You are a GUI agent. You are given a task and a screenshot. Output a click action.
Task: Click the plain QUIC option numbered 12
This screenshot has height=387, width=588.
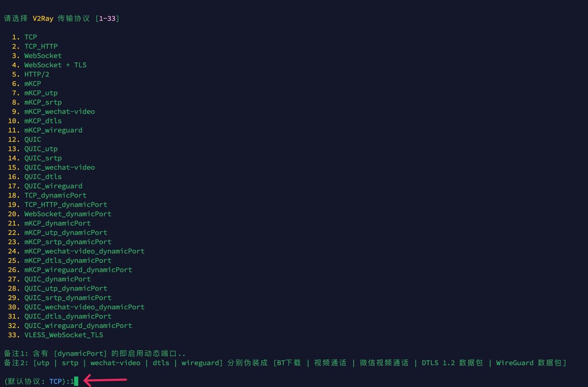(33, 140)
